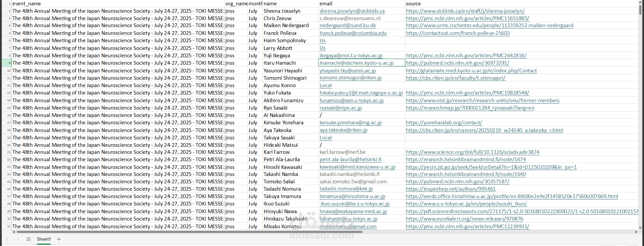
Task: Click the horizontal scrollbar thumb
Action: tap(190, 232)
